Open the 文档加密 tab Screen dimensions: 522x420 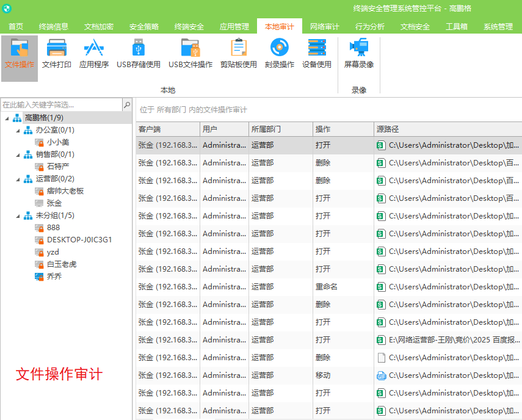pos(99,27)
